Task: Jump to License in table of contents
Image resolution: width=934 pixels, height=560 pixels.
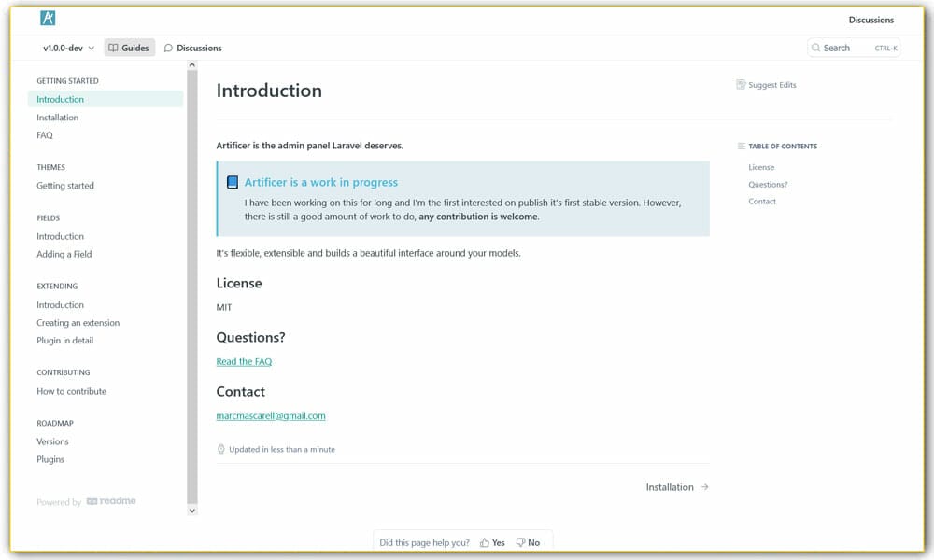Action: [x=761, y=167]
